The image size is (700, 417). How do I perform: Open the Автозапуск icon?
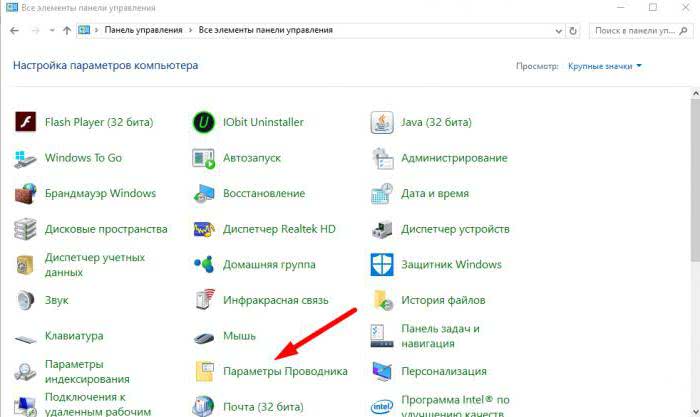point(204,158)
